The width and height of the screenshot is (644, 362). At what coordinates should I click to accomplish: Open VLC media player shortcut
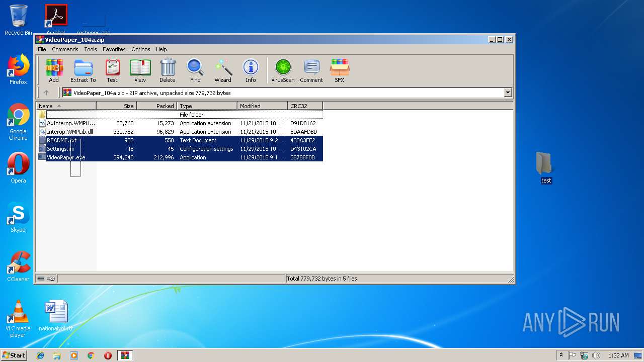click(x=18, y=319)
